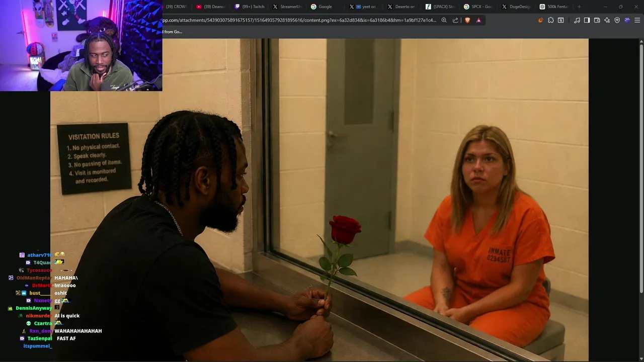Viewport: 644px width, 362px height.
Task: Click chat username Nxnety
Action: click(x=43, y=301)
